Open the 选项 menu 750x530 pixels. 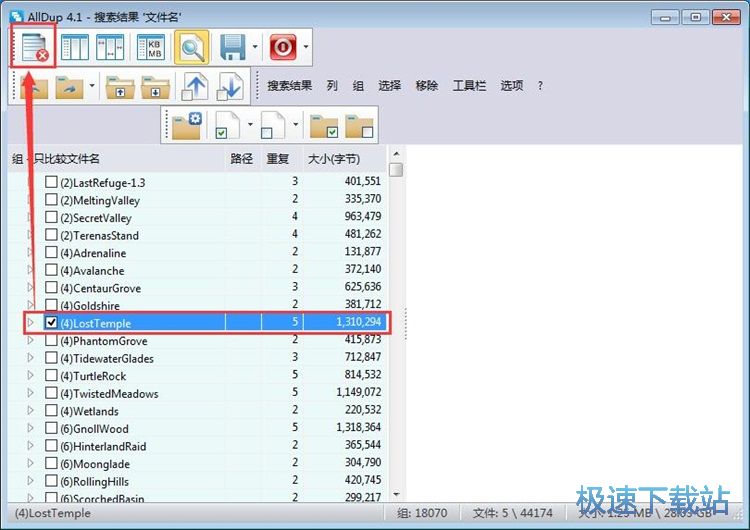[512, 86]
